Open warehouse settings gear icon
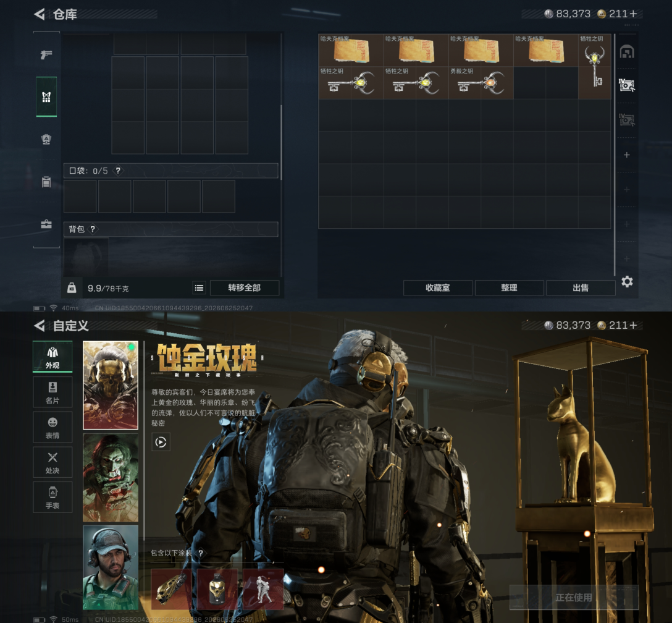Image resolution: width=672 pixels, height=623 pixels. [627, 282]
